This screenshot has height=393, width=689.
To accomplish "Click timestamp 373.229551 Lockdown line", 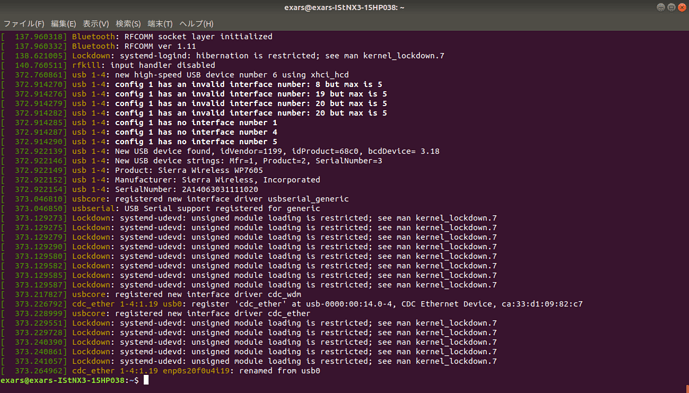I will pyautogui.click(x=249, y=323).
